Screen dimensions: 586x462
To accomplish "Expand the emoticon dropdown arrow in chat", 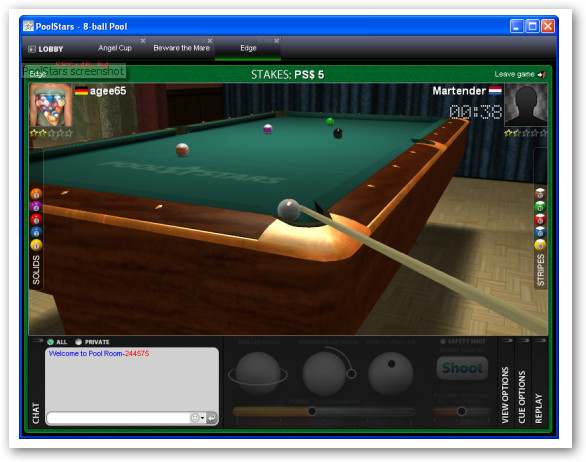I will pyautogui.click(x=202, y=418).
